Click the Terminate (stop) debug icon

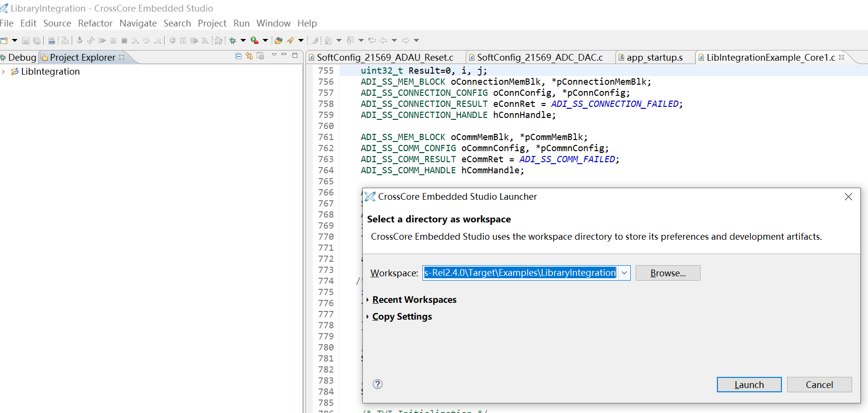pyautogui.click(x=124, y=40)
